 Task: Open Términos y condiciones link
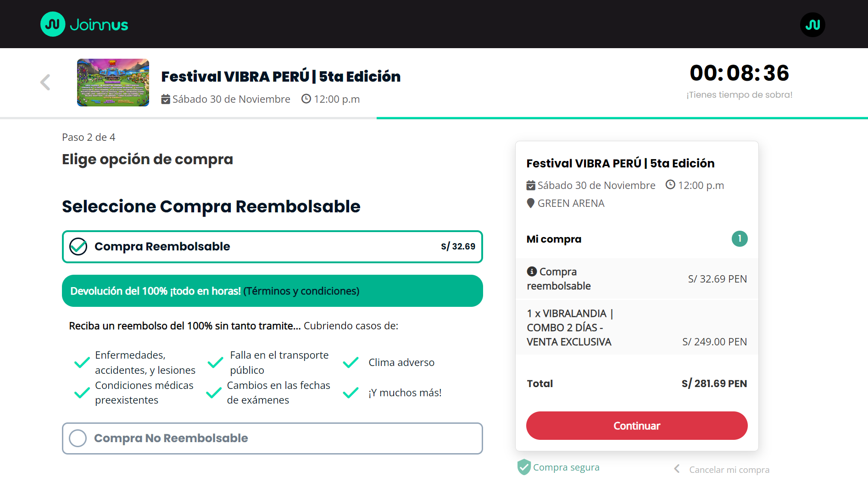(x=302, y=290)
